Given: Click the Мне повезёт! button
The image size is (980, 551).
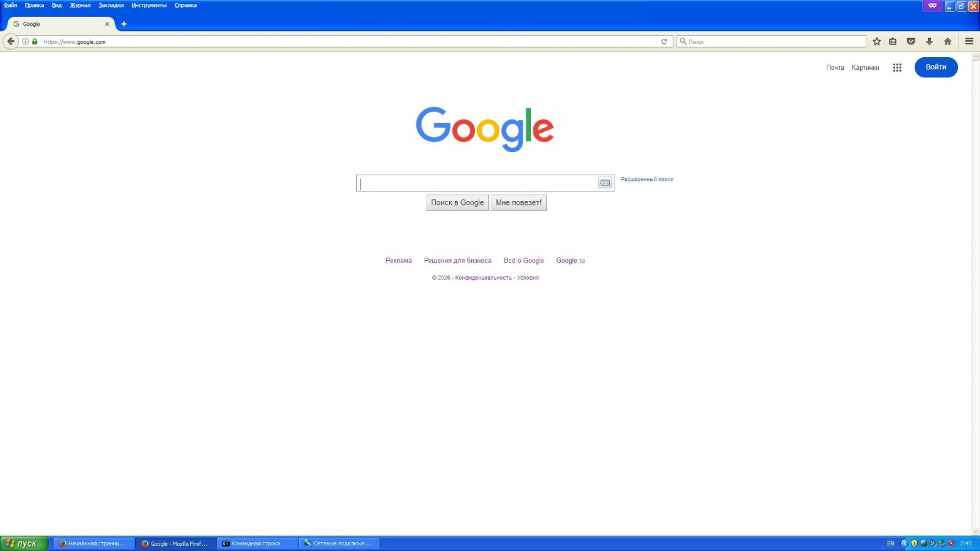Looking at the screenshot, I should click(519, 202).
